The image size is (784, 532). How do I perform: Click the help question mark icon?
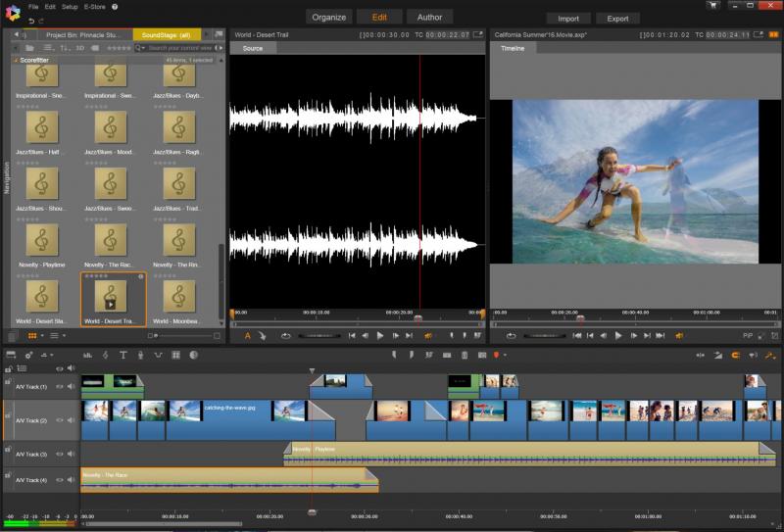[115, 7]
